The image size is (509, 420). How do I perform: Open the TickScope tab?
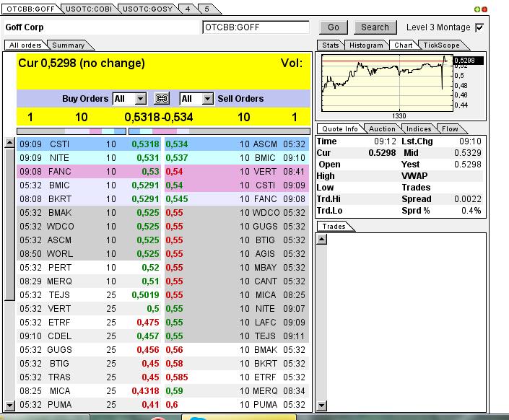point(441,45)
